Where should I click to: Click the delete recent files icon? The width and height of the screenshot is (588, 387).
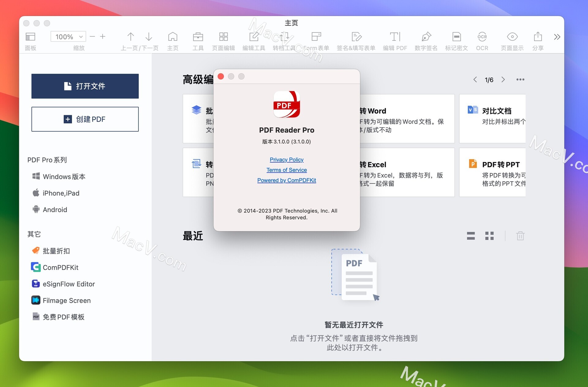(x=520, y=236)
